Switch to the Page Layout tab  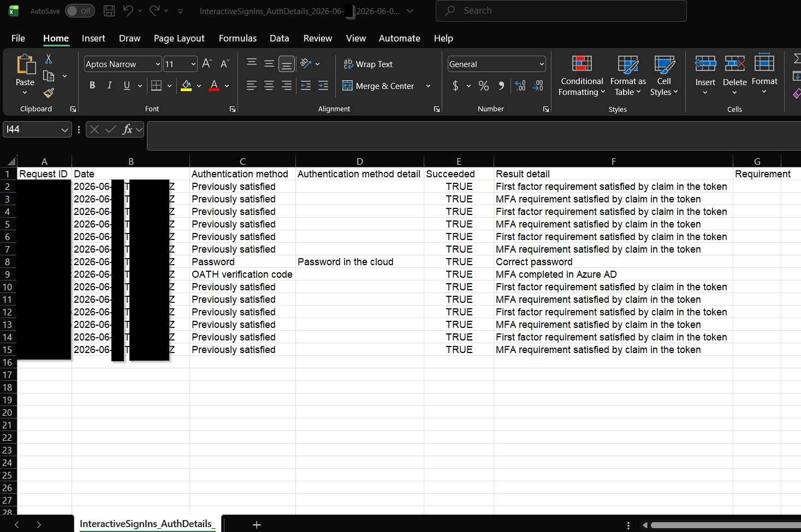(x=179, y=38)
